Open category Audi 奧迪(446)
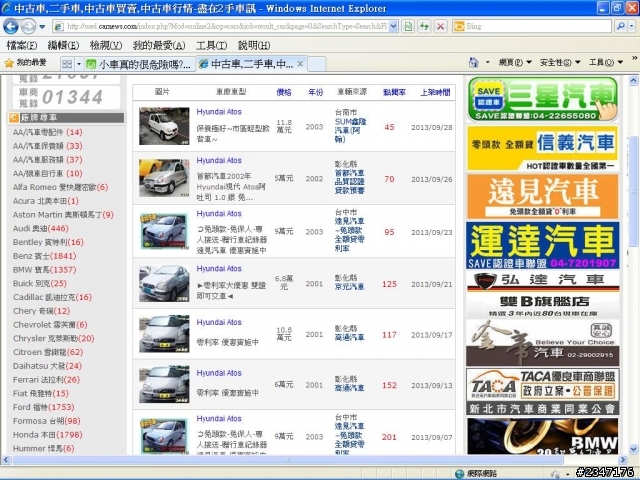Viewport: 640px width, 480px height. pos(41,229)
